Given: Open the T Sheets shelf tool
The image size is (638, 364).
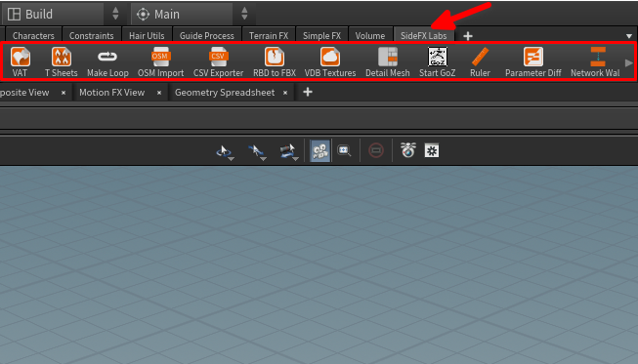Looking at the screenshot, I should pyautogui.click(x=61, y=61).
